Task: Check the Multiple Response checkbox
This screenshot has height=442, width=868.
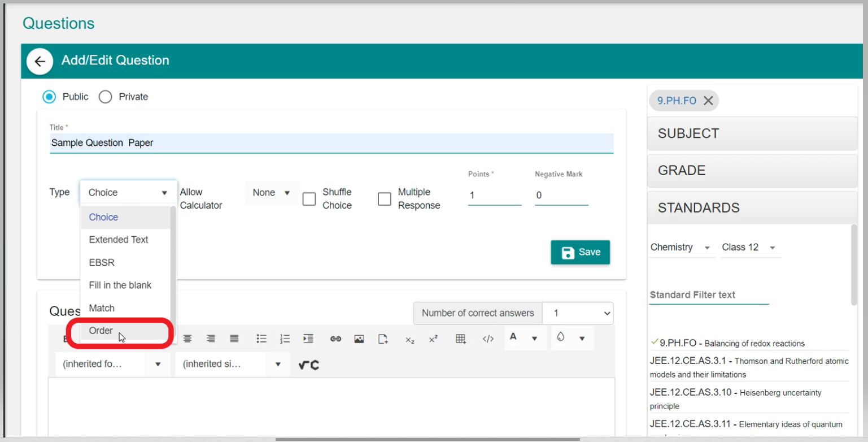Action: coord(385,199)
